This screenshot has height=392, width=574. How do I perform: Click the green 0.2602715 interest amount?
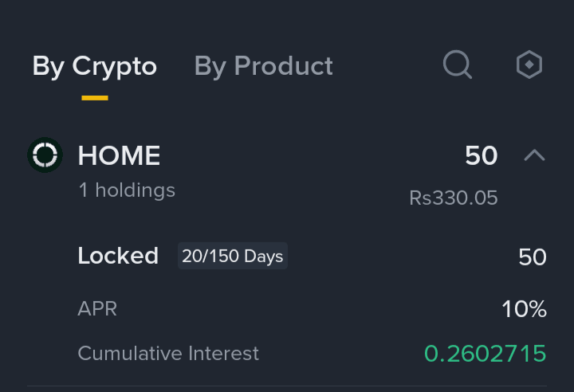[485, 354]
